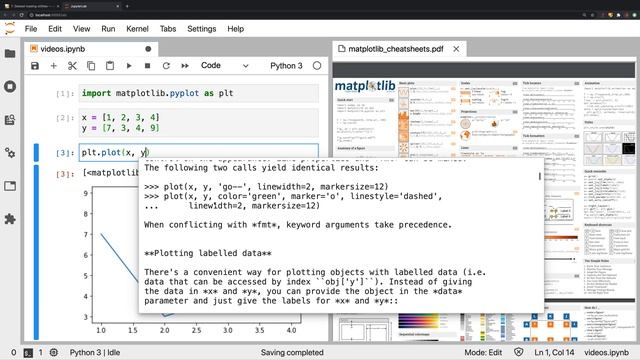This screenshot has height=360, width=640.
Task: Open the Kernel menu
Action: click(137, 29)
